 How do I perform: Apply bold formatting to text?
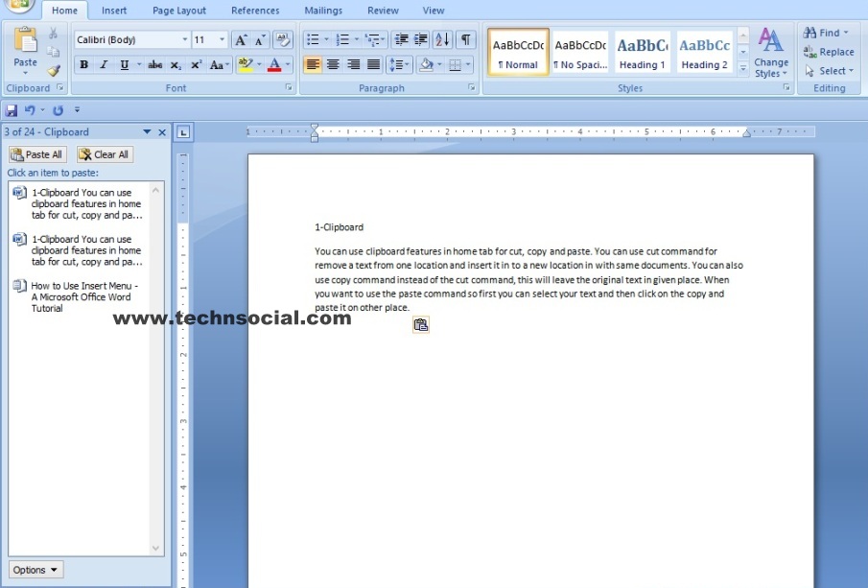pos(84,64)
